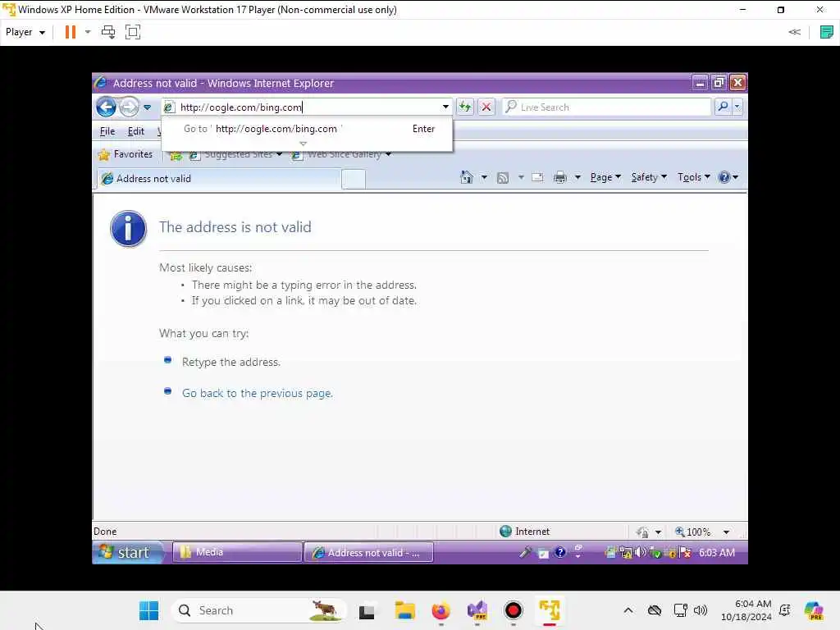Click the blue information icon on error page
This screenshot has width=840, height=630.
(128, 229)
